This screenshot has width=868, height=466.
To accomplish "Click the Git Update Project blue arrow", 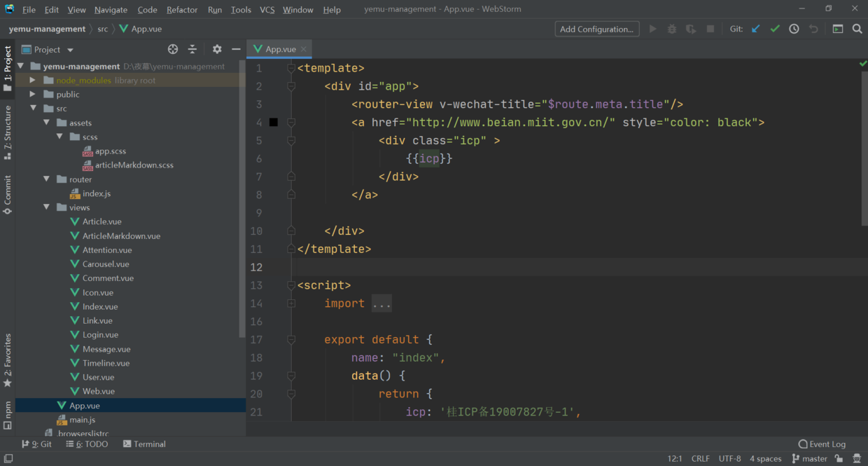I will coord(755,29).
